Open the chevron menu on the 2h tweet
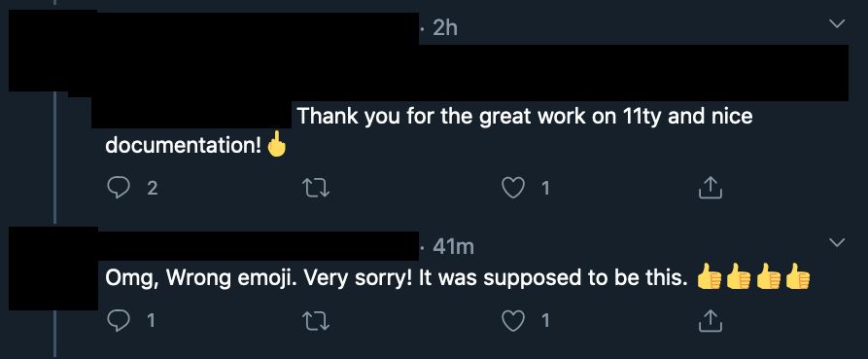The height and width of the screenshot is (359, 868). pyautogui.click(x=837, y=23)
